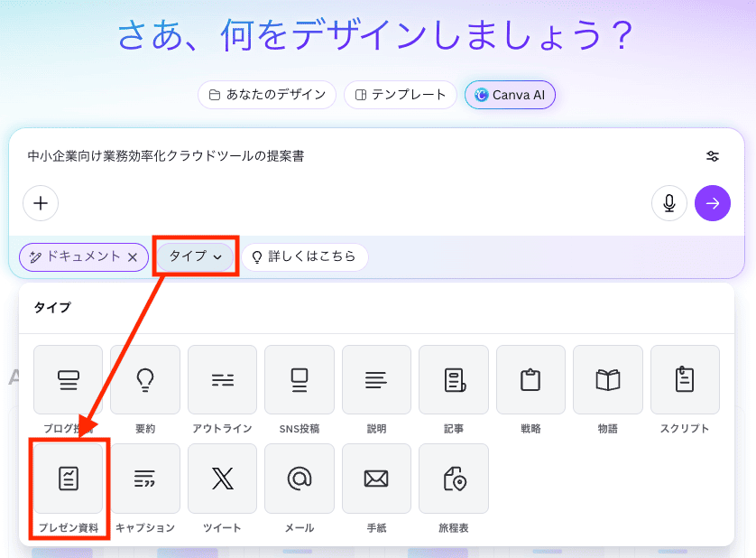This screenshot has height=558, width=756.
Task: Choose the キャプション type tile
Action: (x=145, y=479)
